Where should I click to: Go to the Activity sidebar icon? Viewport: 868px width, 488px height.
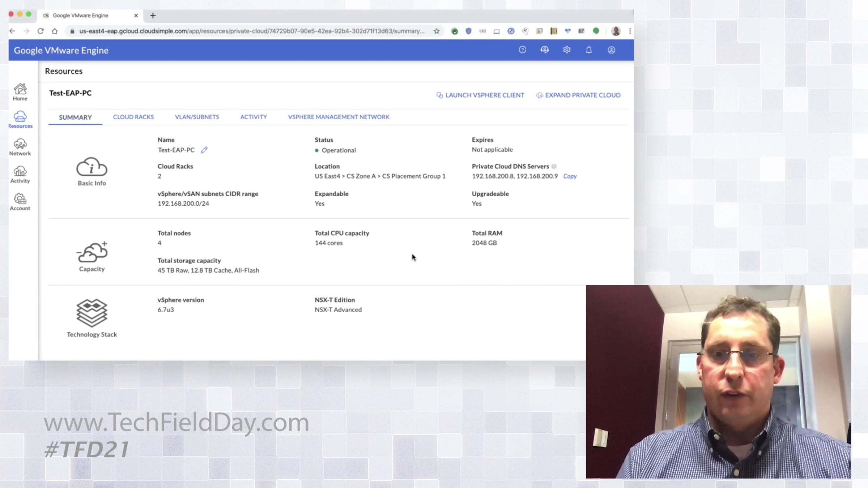(x=20, y=175)
